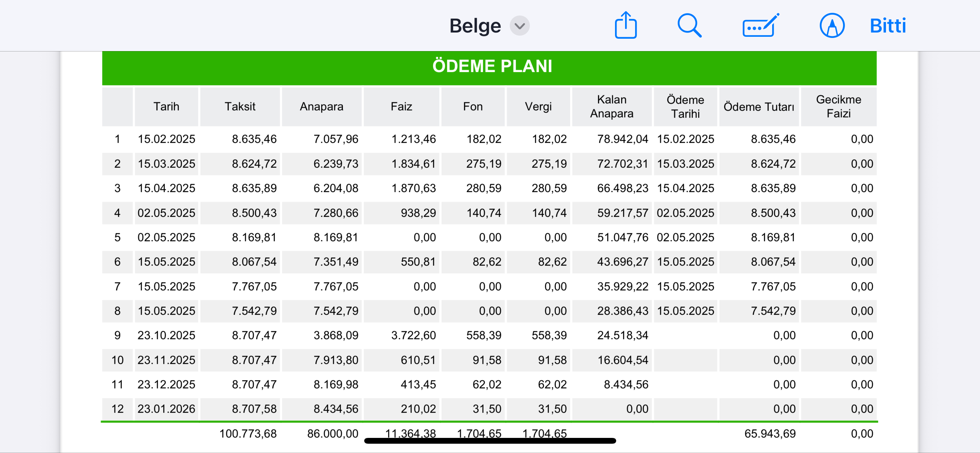Select the Tarih column header
The height and width of the screenshot is (453, 980).
click(166, 106)
